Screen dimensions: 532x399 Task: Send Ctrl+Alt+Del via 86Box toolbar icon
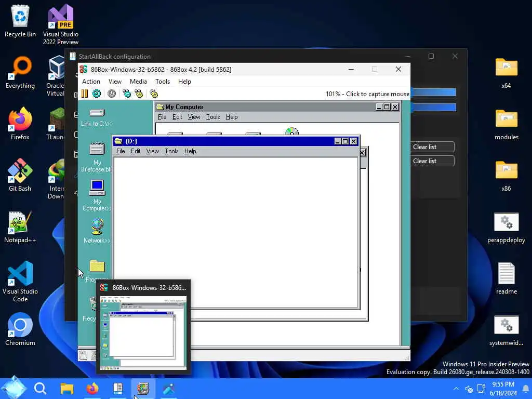pos(127,94)
